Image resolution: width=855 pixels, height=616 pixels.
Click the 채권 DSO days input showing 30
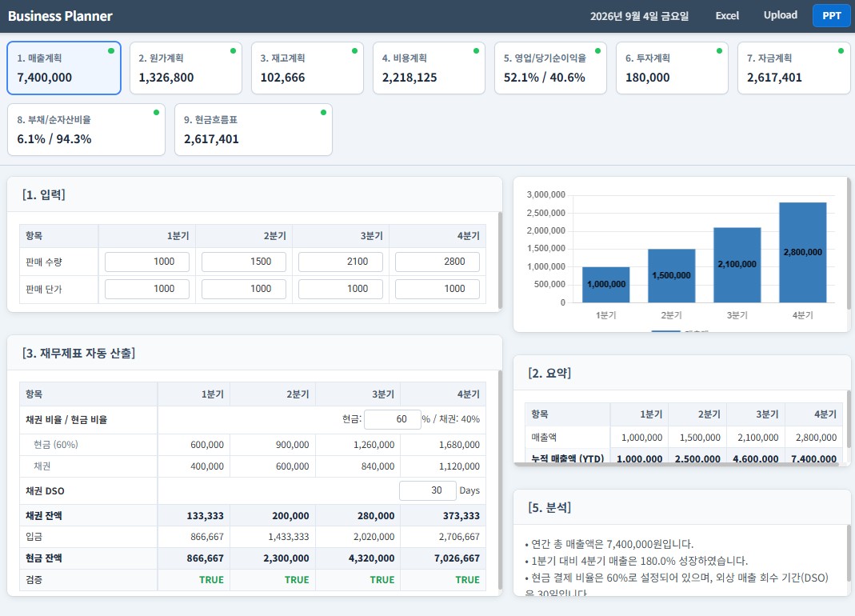(x=427, y=490)
